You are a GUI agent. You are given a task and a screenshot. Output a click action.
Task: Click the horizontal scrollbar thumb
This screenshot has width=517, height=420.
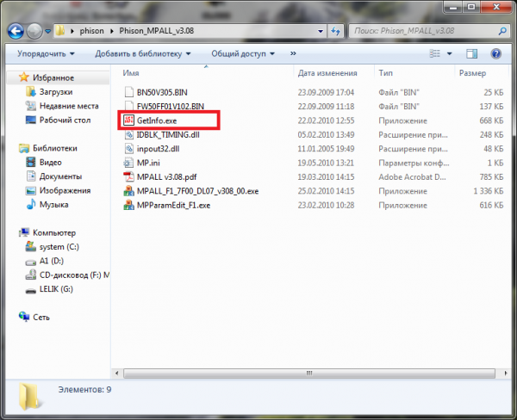point(309,374)
